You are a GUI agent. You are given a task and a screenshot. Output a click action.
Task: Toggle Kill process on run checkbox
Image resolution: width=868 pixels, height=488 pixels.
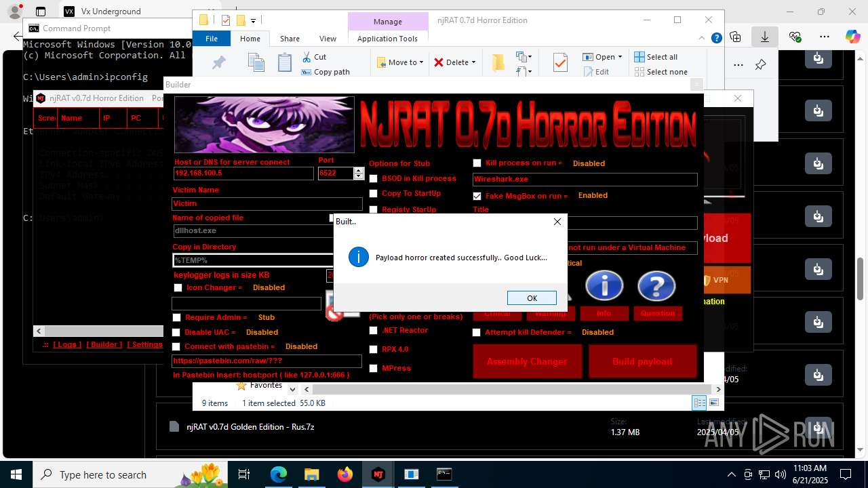[477, 163]
